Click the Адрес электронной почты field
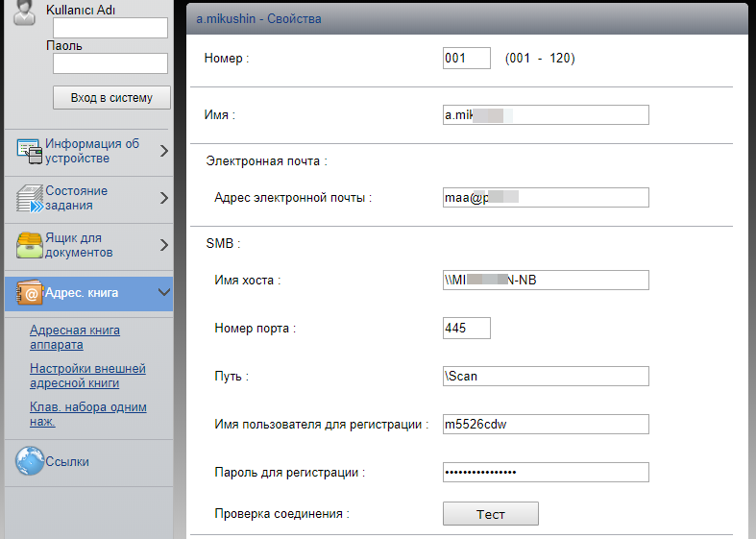This screenshot has height=539, width=756. 546,197
